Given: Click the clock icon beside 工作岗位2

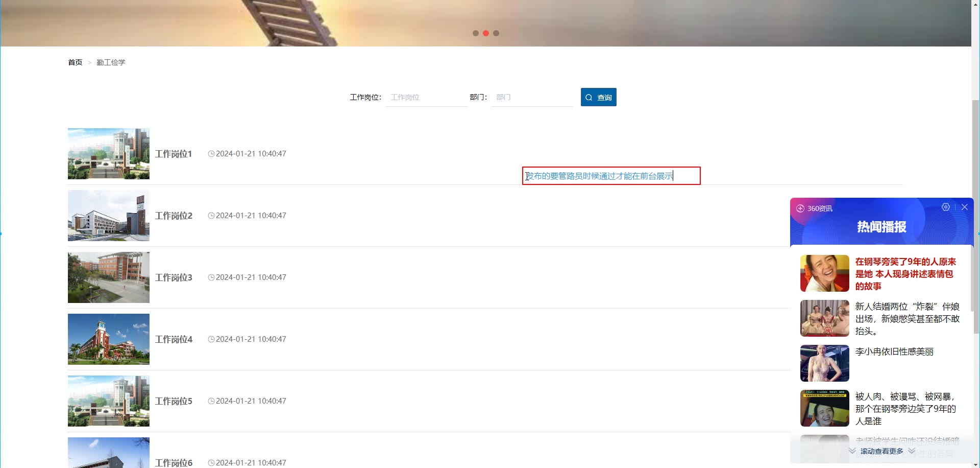Looking at the screenshot, I should coord(211,216).
